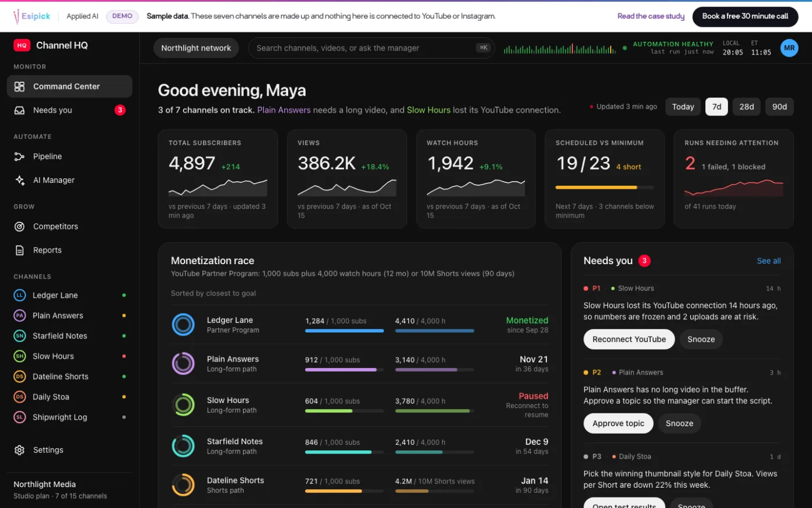Switch to the 28d time range
Viewport: 812px width, 508px height.
[746, 107]
